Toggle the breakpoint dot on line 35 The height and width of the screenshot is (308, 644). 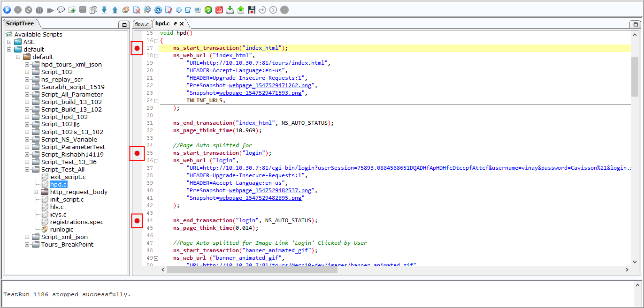[x=137, y=153]
